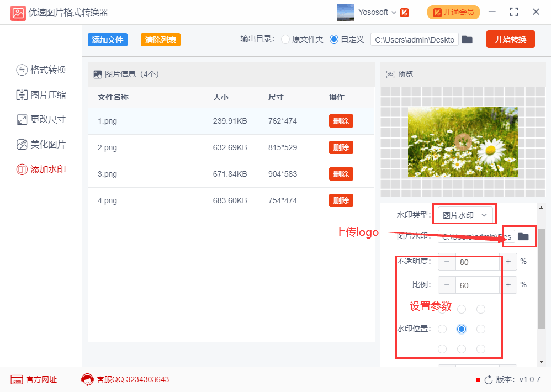Open the 更改尺寸 resize tool
The height and width of the screenshot is (392, 551).
pyautogui.click(x=41, y=119)
